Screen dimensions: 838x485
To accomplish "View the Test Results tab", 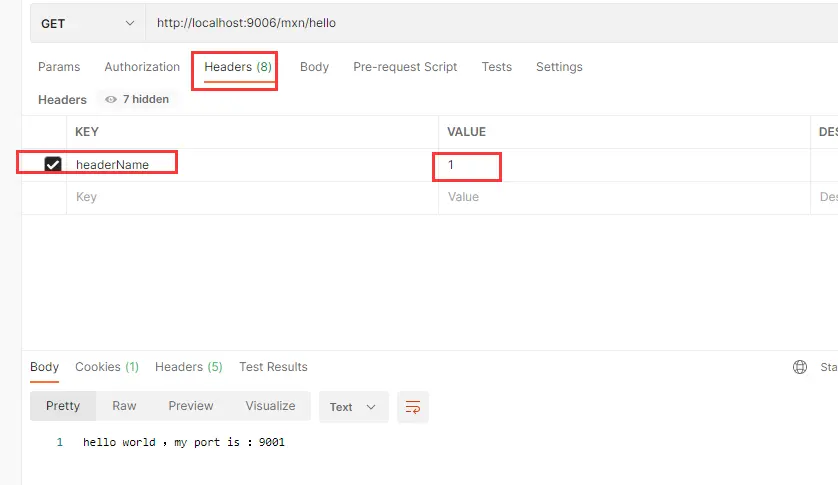I will (273, 367).
